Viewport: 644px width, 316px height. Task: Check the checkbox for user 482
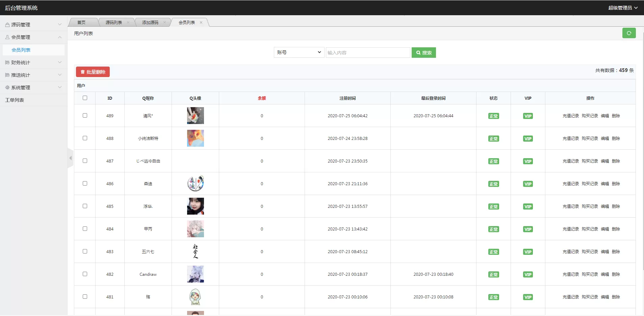85,274
